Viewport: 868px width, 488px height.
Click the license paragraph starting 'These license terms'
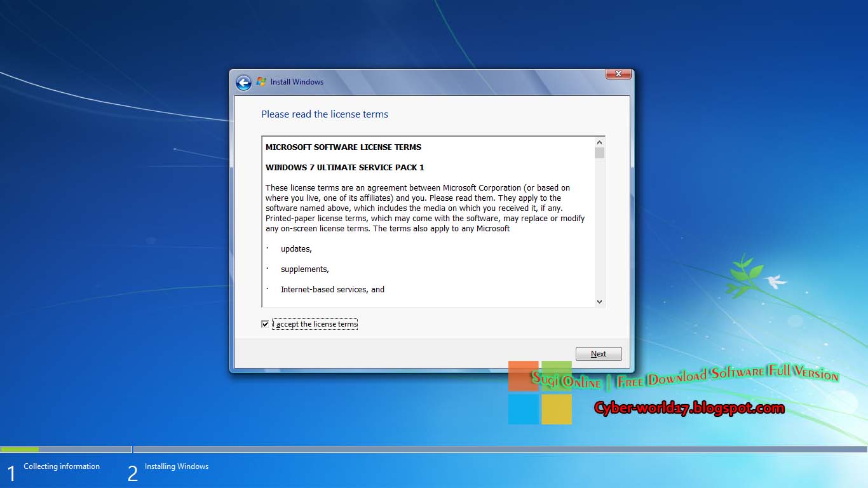pyautogui.click(x=425, y=208)
